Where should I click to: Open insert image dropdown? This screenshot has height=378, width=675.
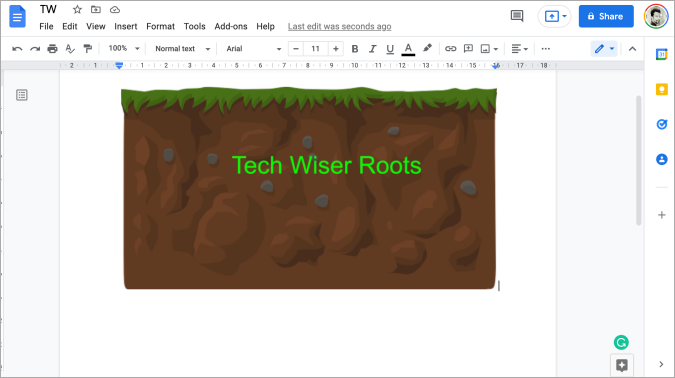(489, 49)
